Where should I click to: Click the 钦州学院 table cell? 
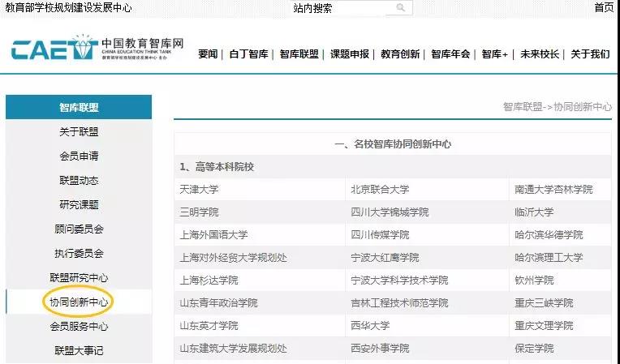click(560, 280)
